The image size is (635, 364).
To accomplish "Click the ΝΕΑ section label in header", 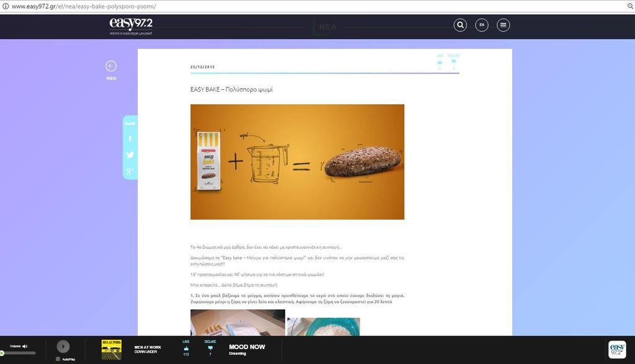I will 327,27.
